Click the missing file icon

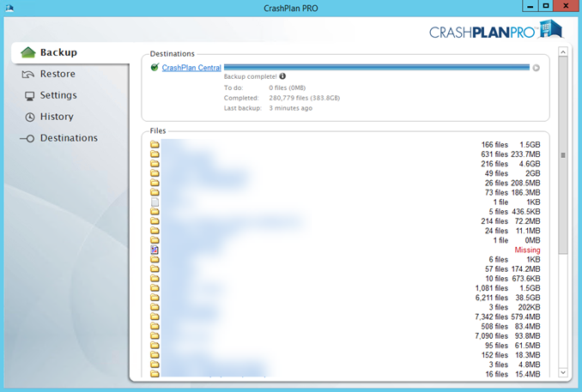coord(155,250)
